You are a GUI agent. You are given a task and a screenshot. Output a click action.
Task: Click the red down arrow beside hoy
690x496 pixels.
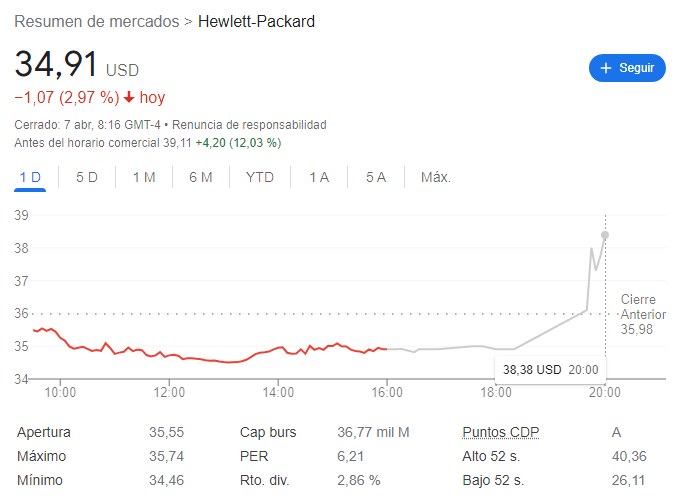[x=129, y=98]
